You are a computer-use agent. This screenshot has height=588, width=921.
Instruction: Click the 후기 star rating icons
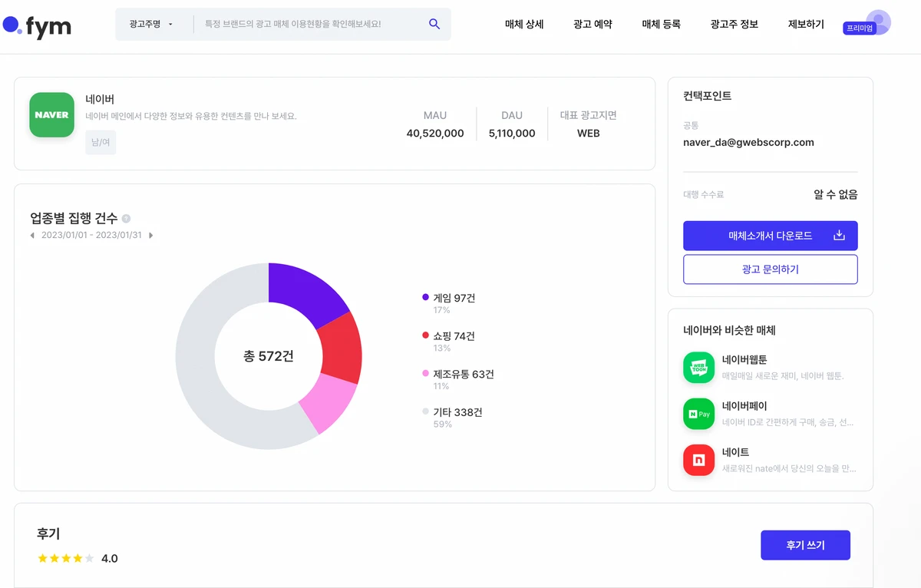pos(66,558)
